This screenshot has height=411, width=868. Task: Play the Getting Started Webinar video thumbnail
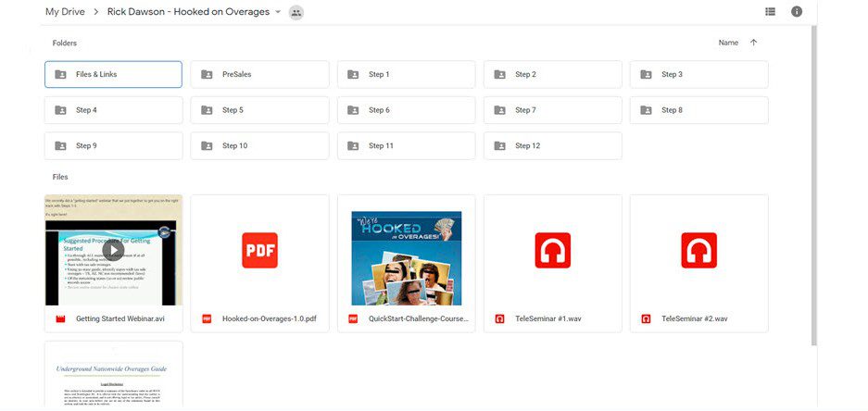tap(114, 250)
